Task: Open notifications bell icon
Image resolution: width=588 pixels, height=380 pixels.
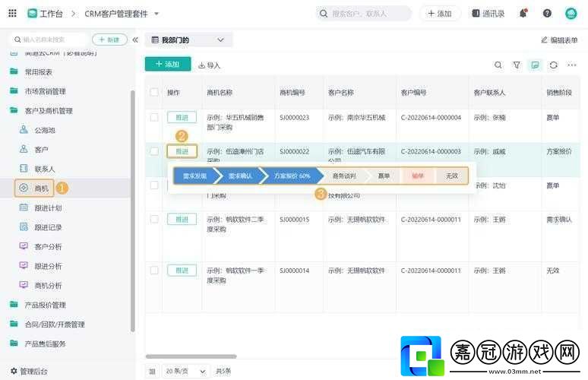Action: pos(523,14)
